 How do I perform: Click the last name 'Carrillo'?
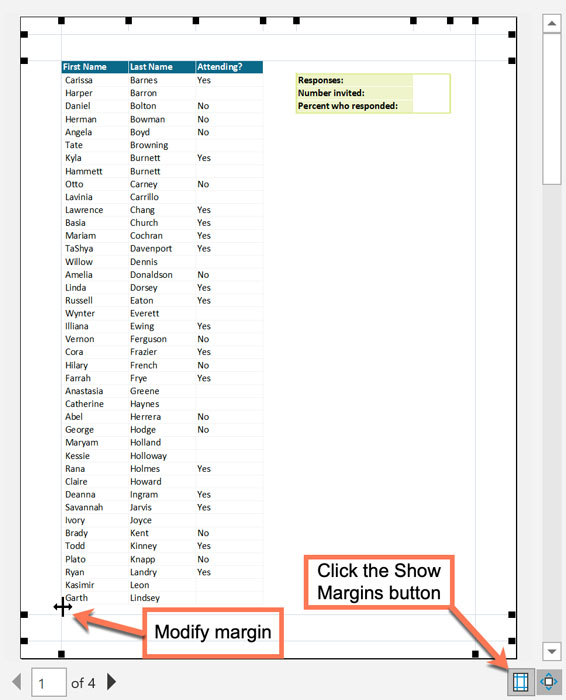tap(144, 197)
